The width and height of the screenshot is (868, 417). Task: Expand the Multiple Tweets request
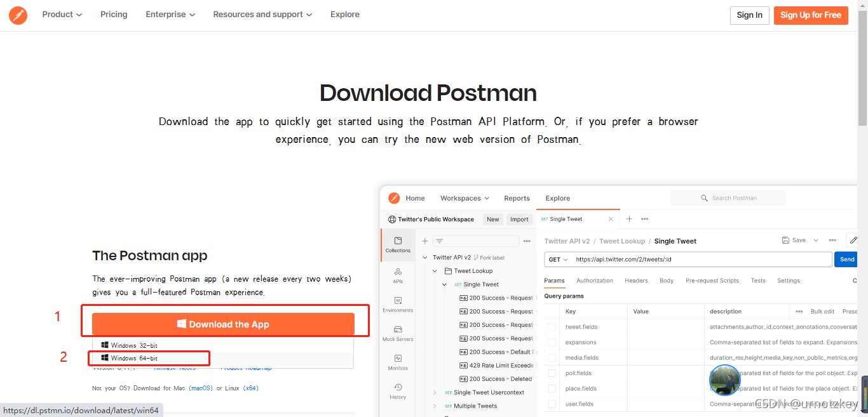pos(435,406)
